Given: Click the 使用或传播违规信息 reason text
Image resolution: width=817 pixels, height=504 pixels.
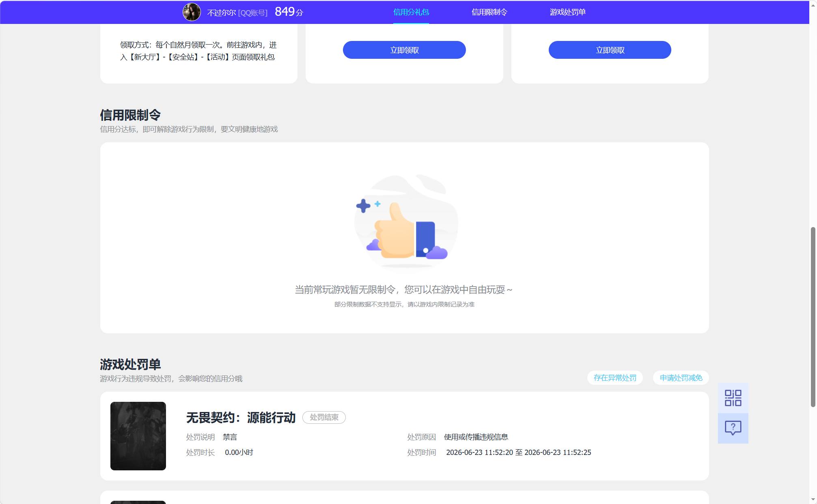Looking at the screenshot, I should [x=476, y=437].
